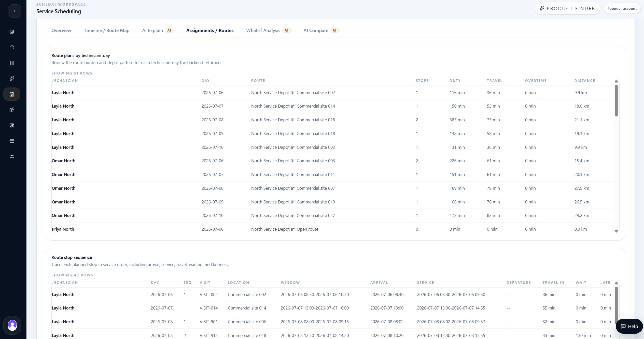Click the AI badge on AI Explain
The width and height of the screenshot is (644, 339).
(x=169, y=31)
